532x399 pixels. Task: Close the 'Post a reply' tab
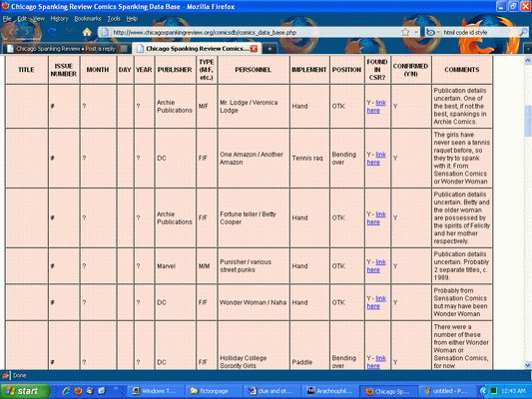click(x=124, y=49)
